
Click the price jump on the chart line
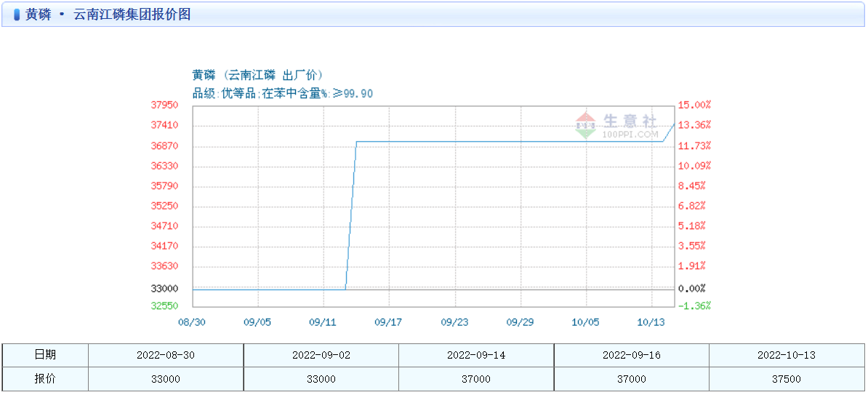click(351, 215)
